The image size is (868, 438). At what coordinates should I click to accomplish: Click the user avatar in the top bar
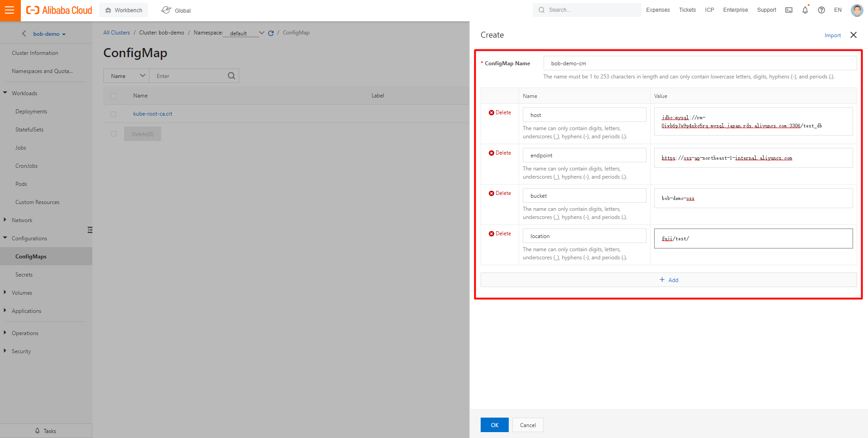(x=857, y=10)
